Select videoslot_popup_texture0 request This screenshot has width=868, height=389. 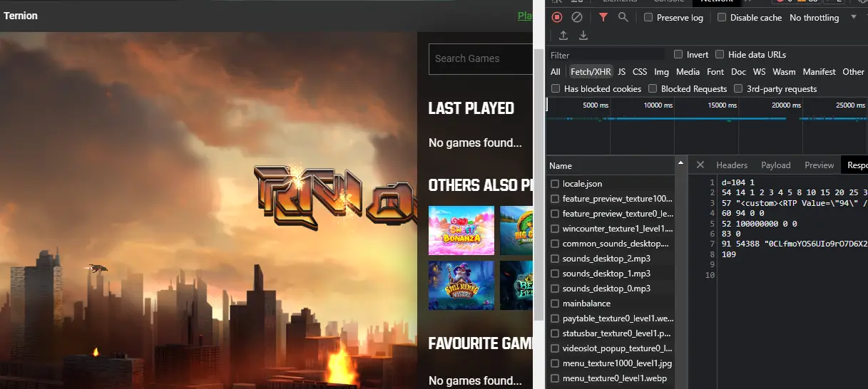pyautogui.click(x=611, y=348)
